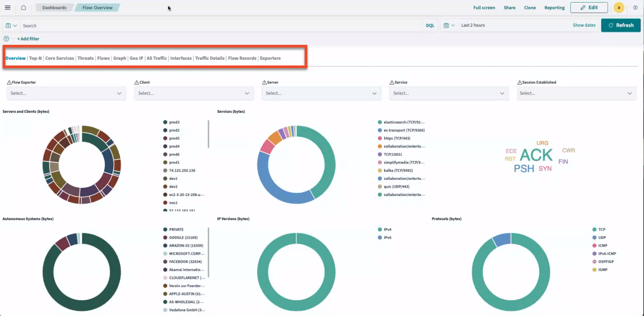The height and width of the screenshot is (316, 644).
Task: Click the filter options icon
Action: point(6,39)
